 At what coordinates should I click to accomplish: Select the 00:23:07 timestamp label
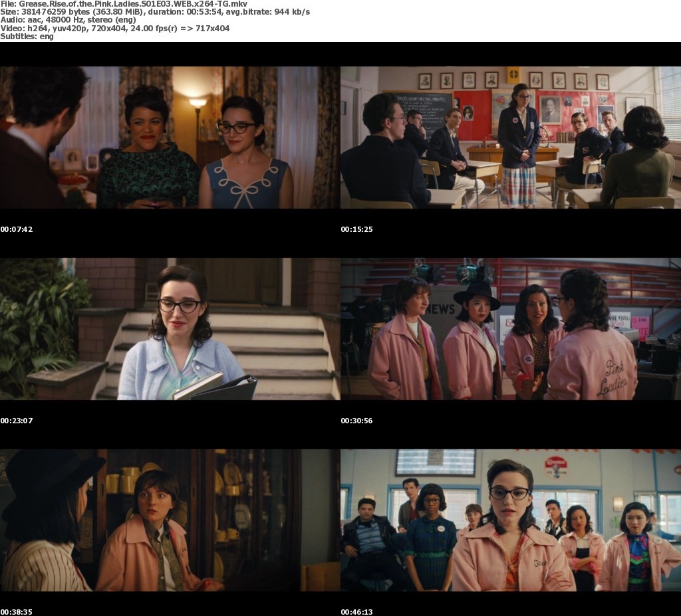point(17,421)
